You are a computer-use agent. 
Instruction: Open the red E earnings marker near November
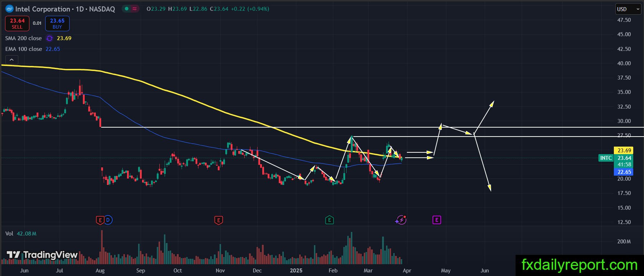pyautogui.click(x=218, y=220)
